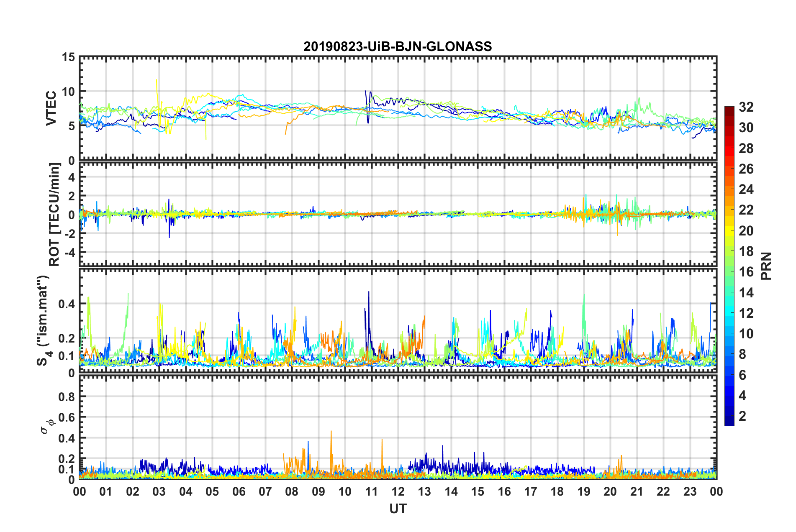Select colorbar tick label 30

746,128
